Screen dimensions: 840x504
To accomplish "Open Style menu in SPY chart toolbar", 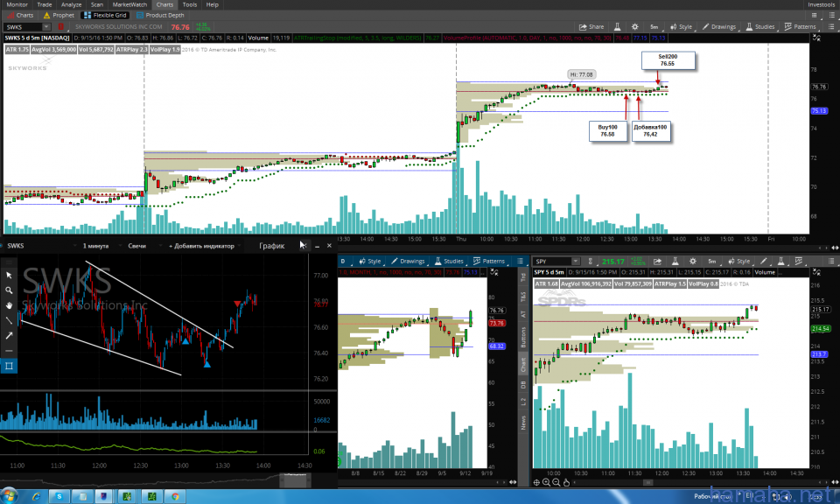I will [739, 262].
